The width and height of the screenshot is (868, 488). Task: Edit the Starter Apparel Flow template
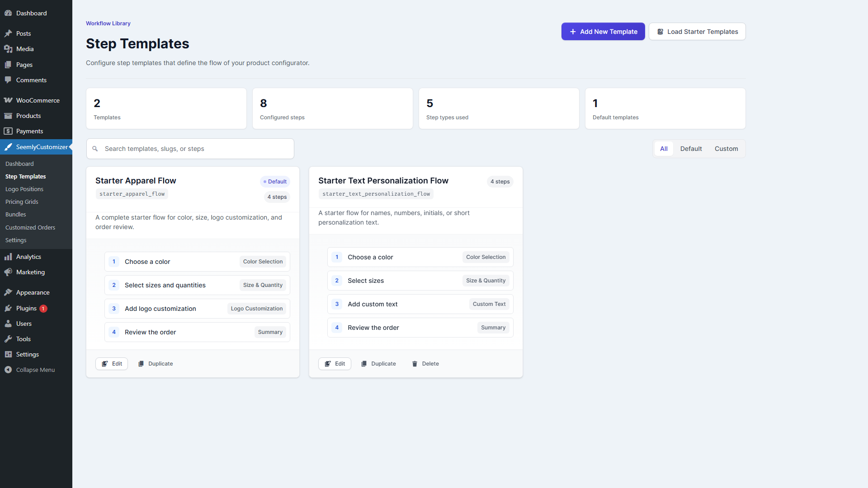[x=112, y=364]
